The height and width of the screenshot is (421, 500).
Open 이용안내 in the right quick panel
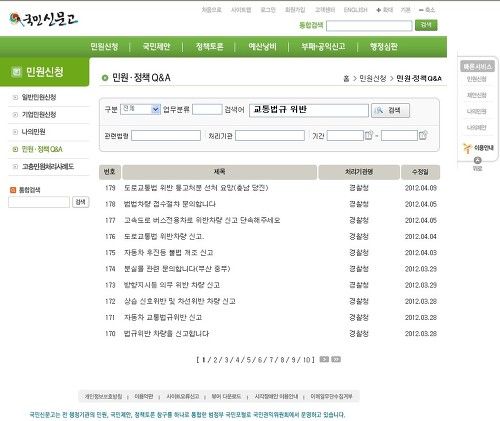(x=479, y=148)
